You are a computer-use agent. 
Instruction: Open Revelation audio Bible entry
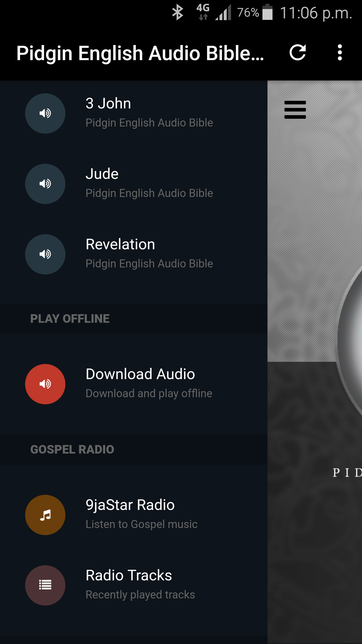pos(134,254)
